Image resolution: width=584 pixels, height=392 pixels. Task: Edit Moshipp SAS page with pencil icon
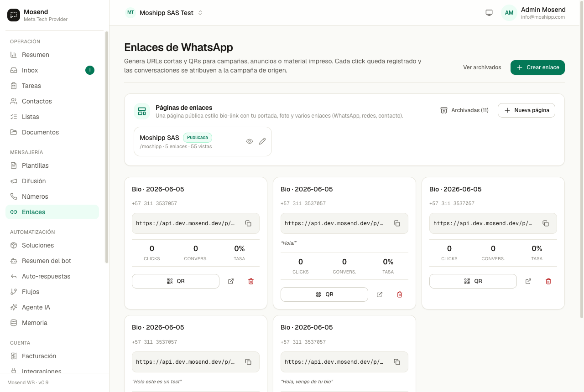click(262, 141)
